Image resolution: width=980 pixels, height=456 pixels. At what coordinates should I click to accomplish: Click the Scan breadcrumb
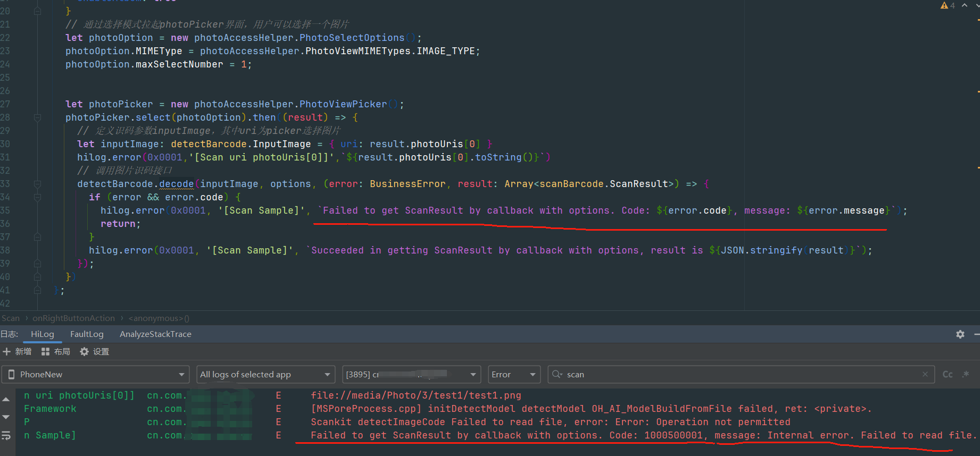point(11,318)
